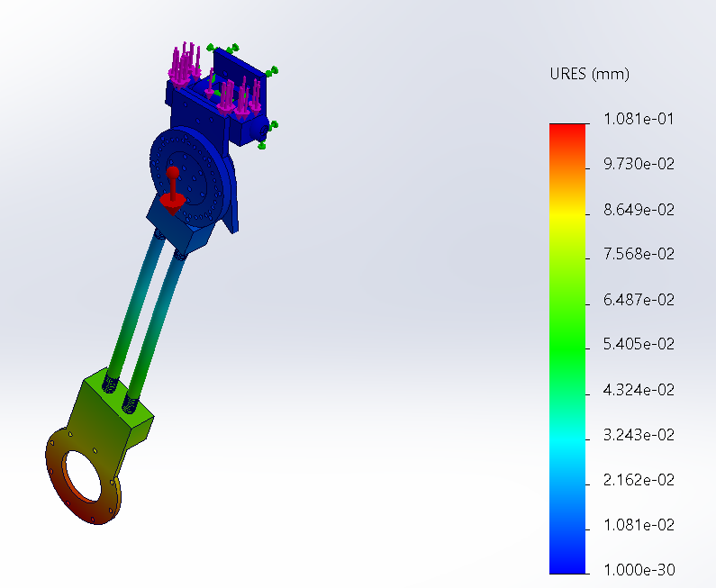The width and height of the screenshot is (716, 588).
Task: Select the large ring flange at the bottom
Action: coord(83,475)
